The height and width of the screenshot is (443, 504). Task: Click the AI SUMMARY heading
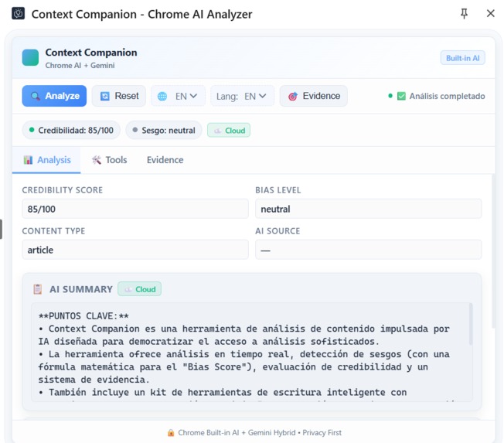(x=81, y=289)
